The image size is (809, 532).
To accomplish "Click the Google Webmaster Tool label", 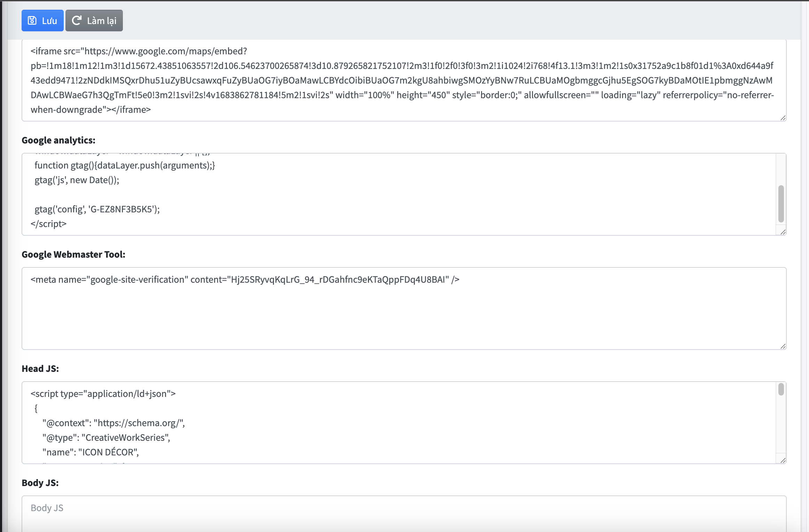I will (73, 255).
